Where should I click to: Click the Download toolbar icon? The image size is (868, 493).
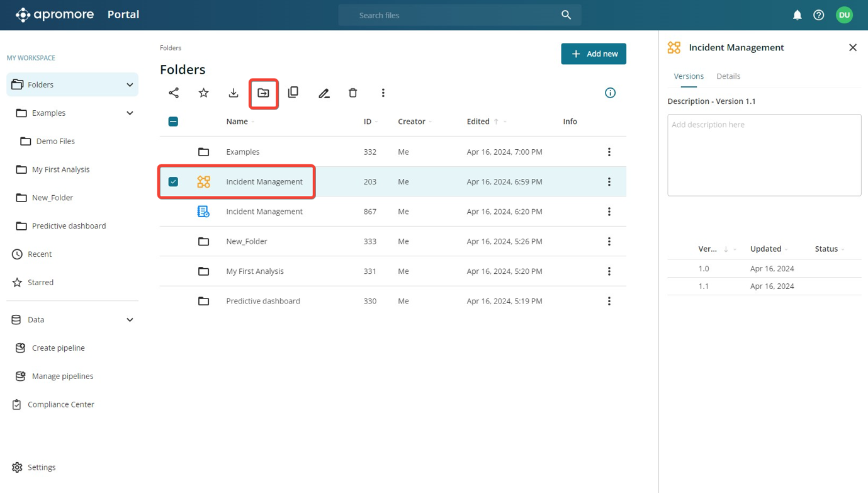click(x=234, y=93)
